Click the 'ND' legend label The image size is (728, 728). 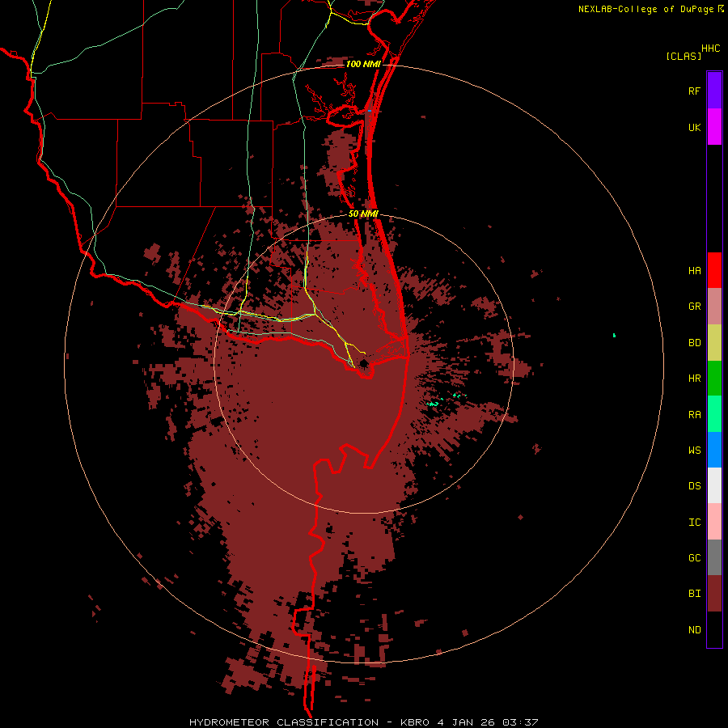pyautogui.click(x=694, y=630)
